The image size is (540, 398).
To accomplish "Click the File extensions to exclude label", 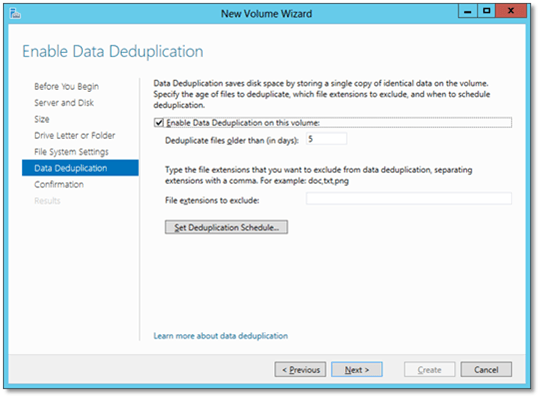I will (212, 200).
